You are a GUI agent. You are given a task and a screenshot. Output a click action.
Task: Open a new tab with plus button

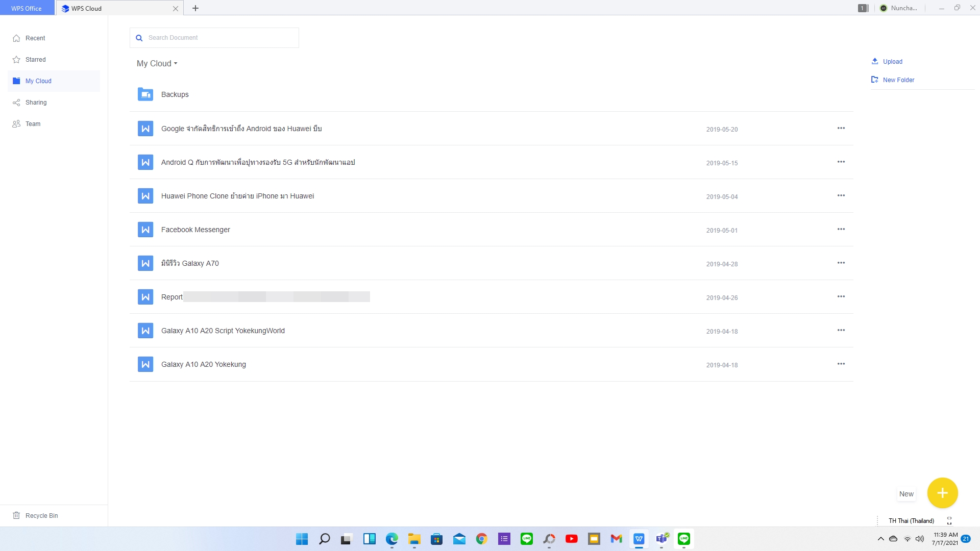point(195,8)
